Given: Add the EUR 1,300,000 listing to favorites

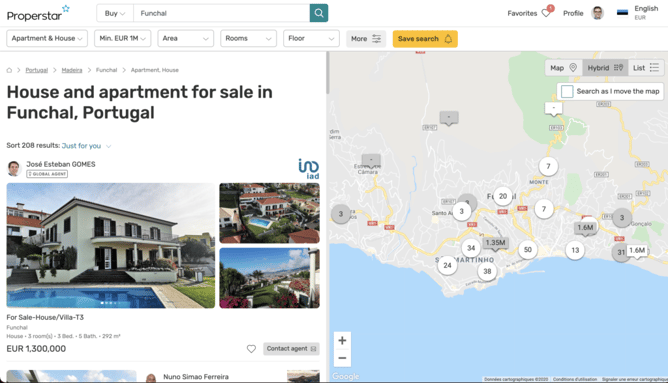Looking at the screenshot, I should tap(251, 349).
